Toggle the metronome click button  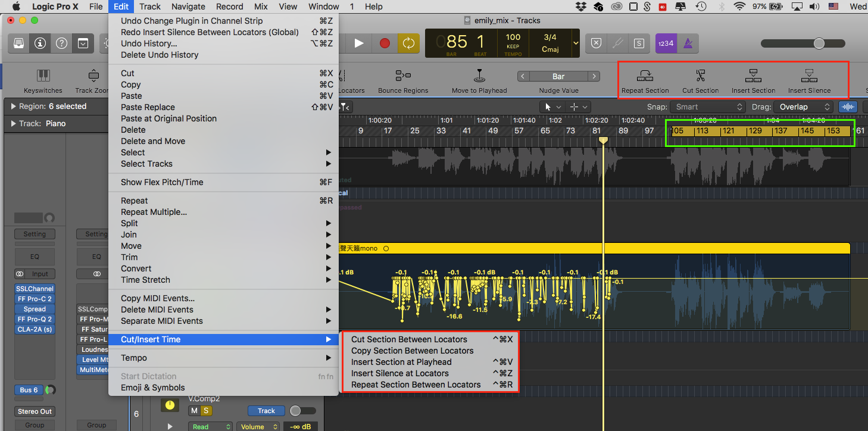(688, 43)
